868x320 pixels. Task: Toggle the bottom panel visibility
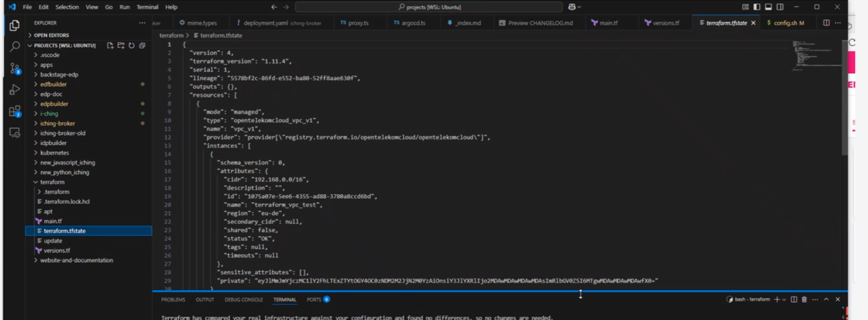click(768, 7)
